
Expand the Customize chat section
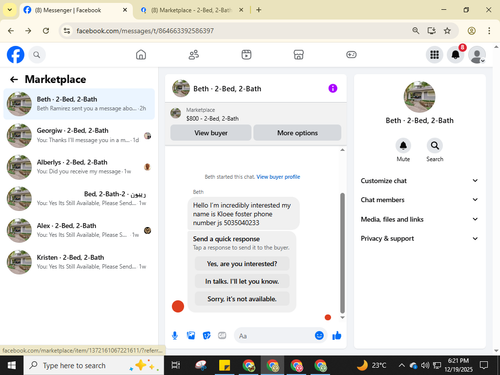coord(419,181)
